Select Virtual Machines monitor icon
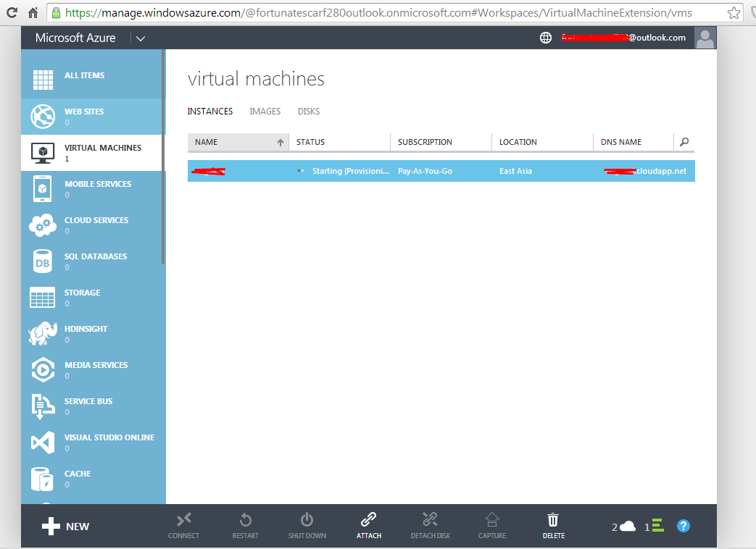 (43, 153)
